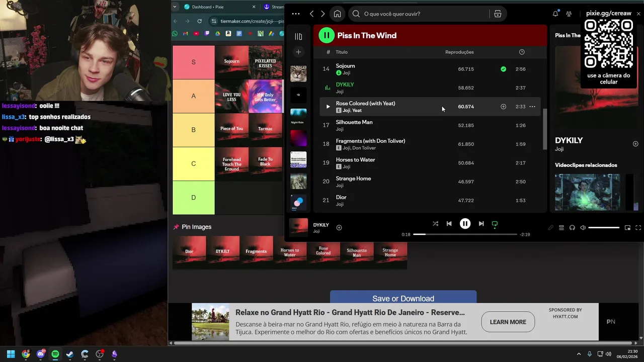Pause playback in bottom player bar
644x362 pixels.
coord(465,224)
